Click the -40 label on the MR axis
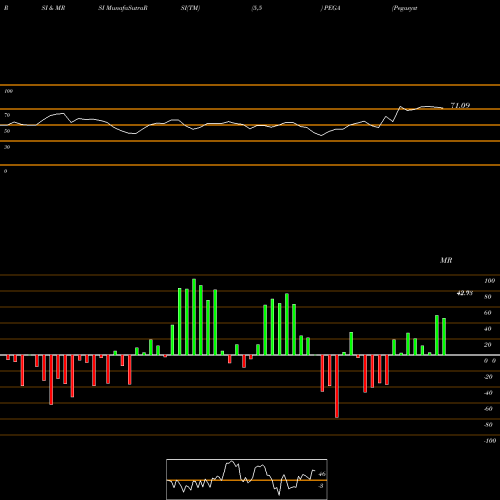Image resolution: width=500 pixels, height=500 pixels. pyautogui.click(x=488, y=393)
